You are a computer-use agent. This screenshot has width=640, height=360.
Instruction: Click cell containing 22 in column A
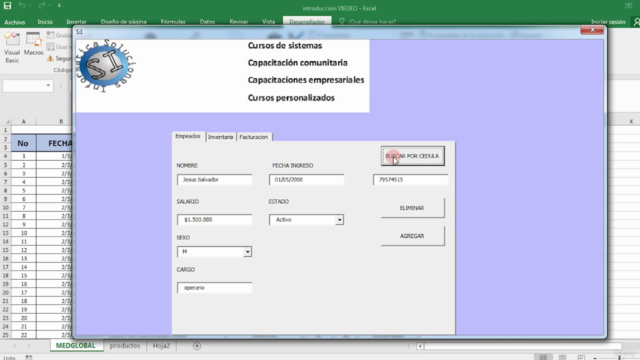click(x=24, y=335)
